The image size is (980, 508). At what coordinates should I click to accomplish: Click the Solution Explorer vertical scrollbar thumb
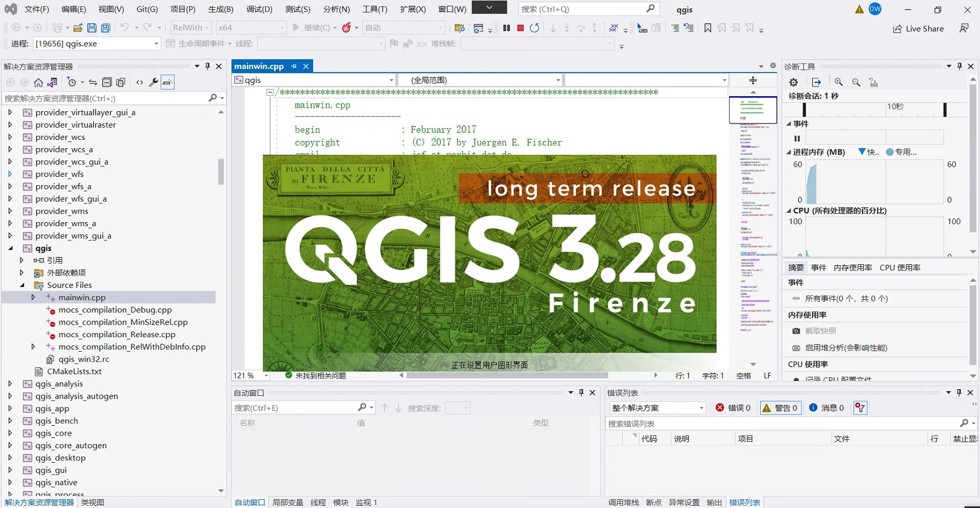coord(221,171)
